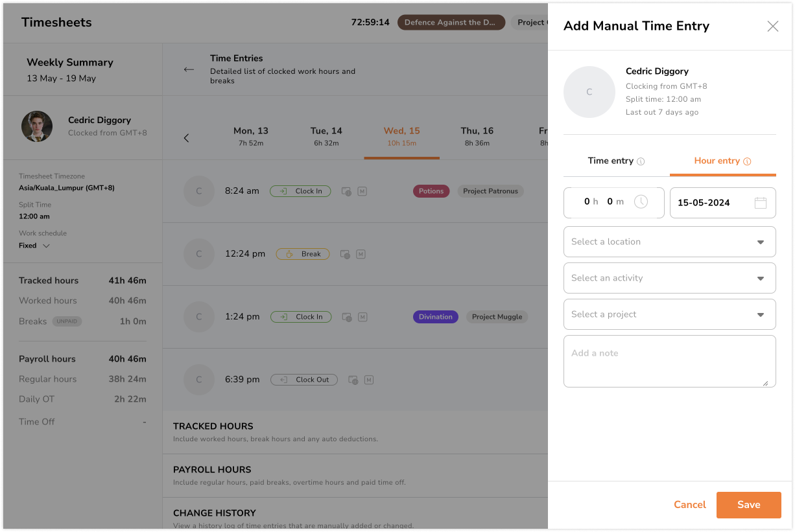Click the Project Muggle tag

[x=497, y=317]
